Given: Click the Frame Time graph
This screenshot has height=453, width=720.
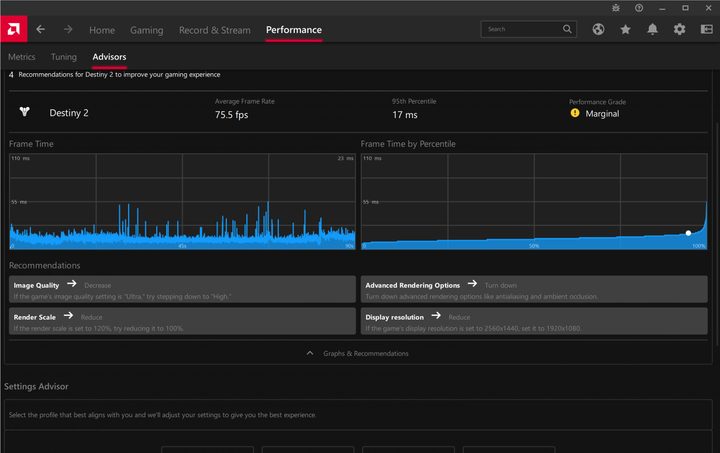Looking at the screenshot, I should pos(182,201).
